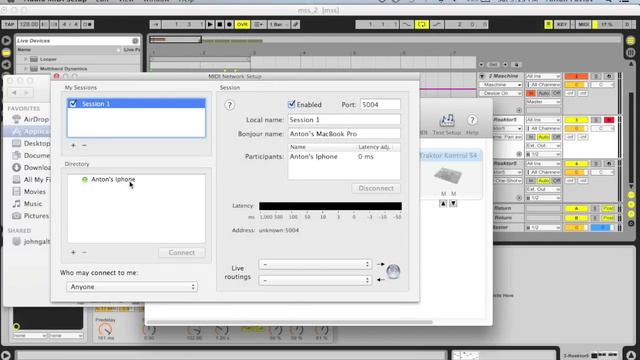Click the TAP tempo button
This screenshot has width=640, height=360.
click(x=9, y=24)
